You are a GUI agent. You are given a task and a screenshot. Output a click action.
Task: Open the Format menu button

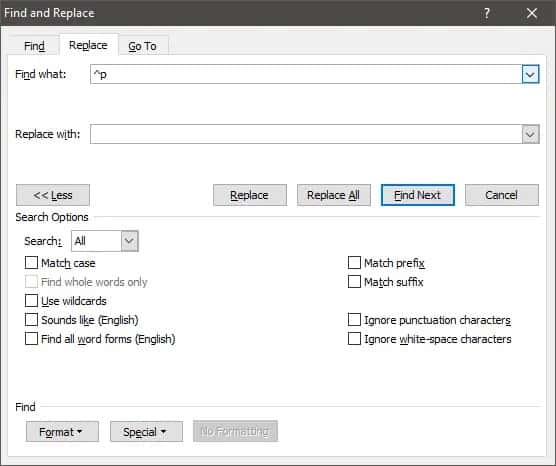pyautogui.click(x=62, y=432)
